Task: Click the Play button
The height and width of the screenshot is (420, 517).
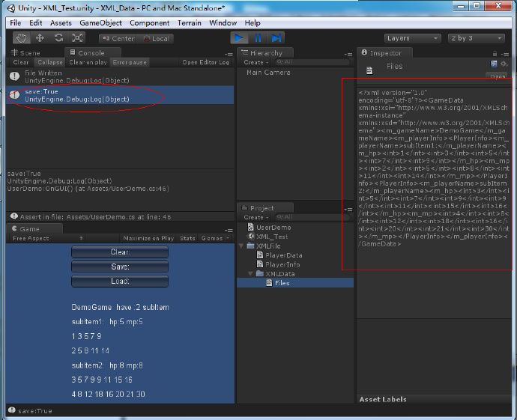Action: [239, 38]
